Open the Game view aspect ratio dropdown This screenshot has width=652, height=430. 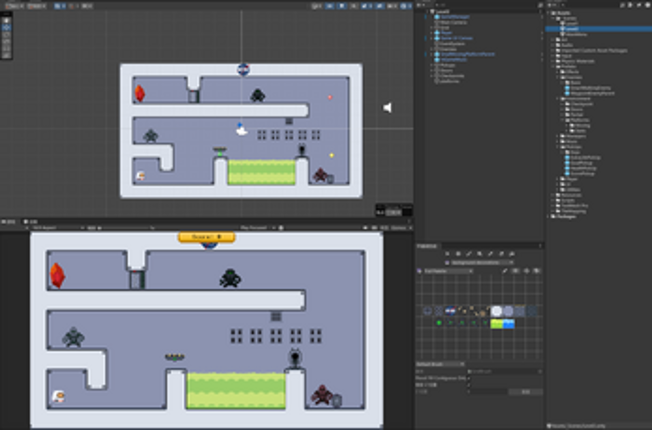pos(57,227)
